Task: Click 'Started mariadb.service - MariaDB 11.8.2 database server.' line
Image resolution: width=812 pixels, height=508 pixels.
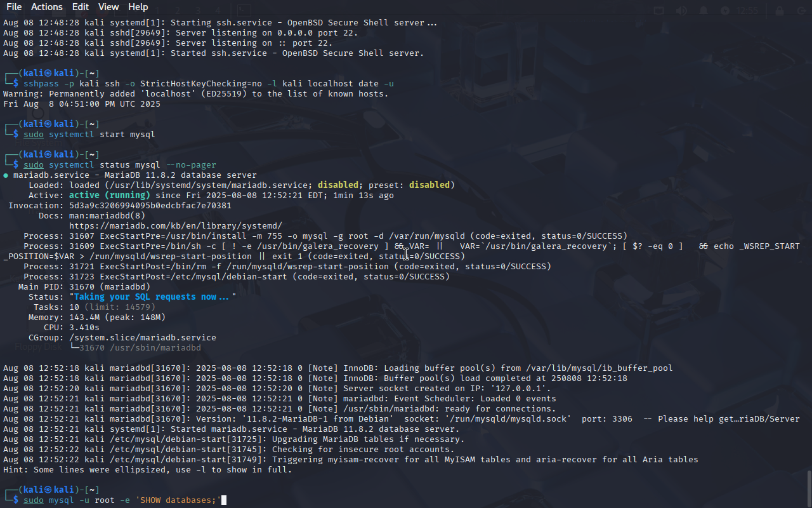Action: tap(232, 429)
